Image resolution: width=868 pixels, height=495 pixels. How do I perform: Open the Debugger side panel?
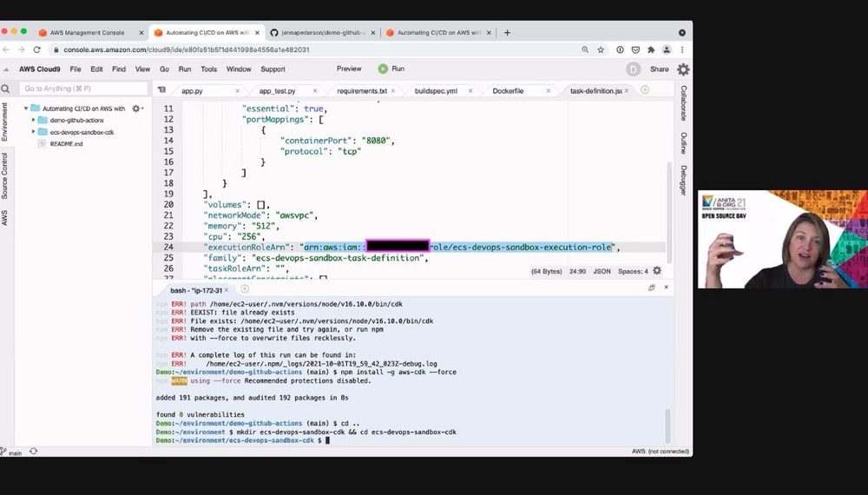point(683,180)
